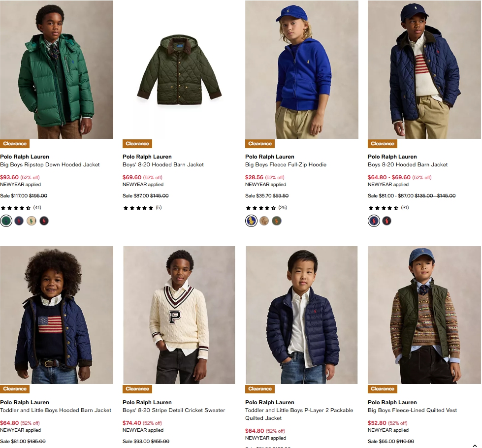Image resolution: width=482 pixels, height=448 pixels.
Task: Click Clearance badge on the Fleece-Lined Quilted Vest
Action: click(383, 389)
